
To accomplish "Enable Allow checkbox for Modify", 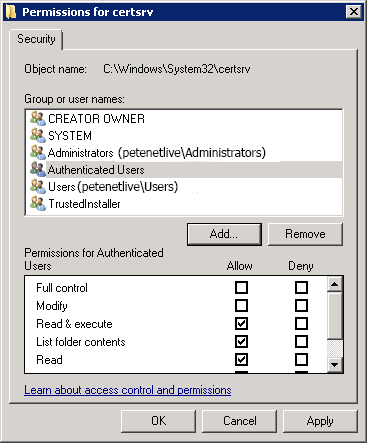I will [x=241, y=305].
